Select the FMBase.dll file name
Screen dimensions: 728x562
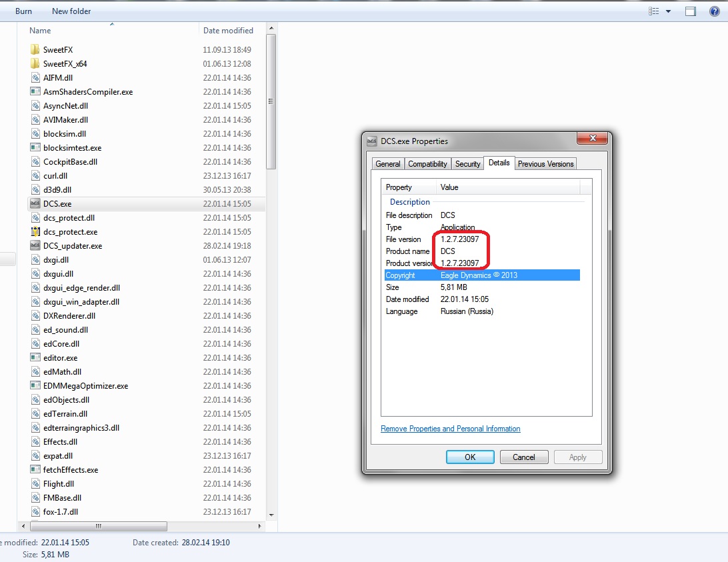(x=62, y=497)
